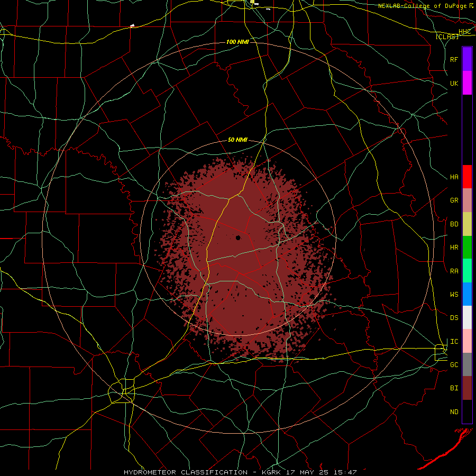Choose the DS white legend swatch
This screenshot has height=476, width=476.
[467, 317]
